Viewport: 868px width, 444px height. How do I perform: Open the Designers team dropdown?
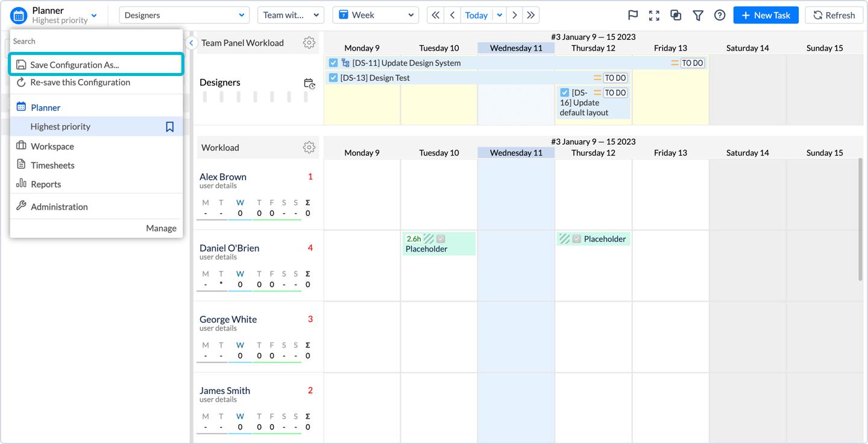point(184,15)
